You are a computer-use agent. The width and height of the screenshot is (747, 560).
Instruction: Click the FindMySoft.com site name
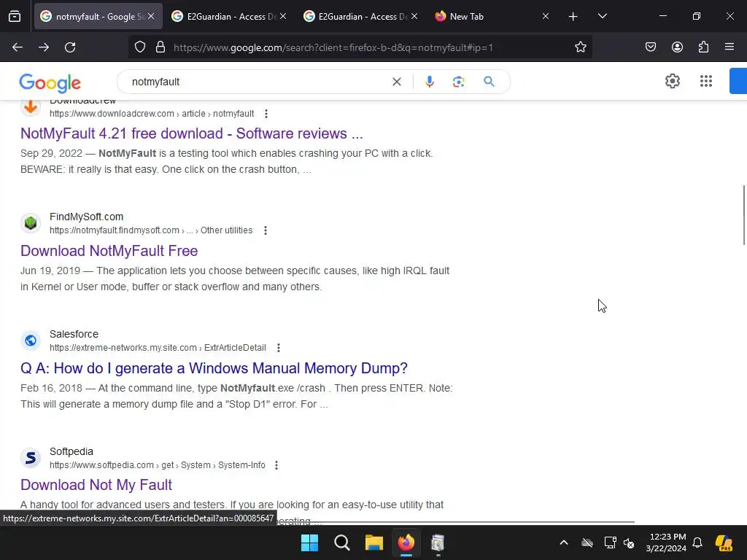(x=86, y=217)
